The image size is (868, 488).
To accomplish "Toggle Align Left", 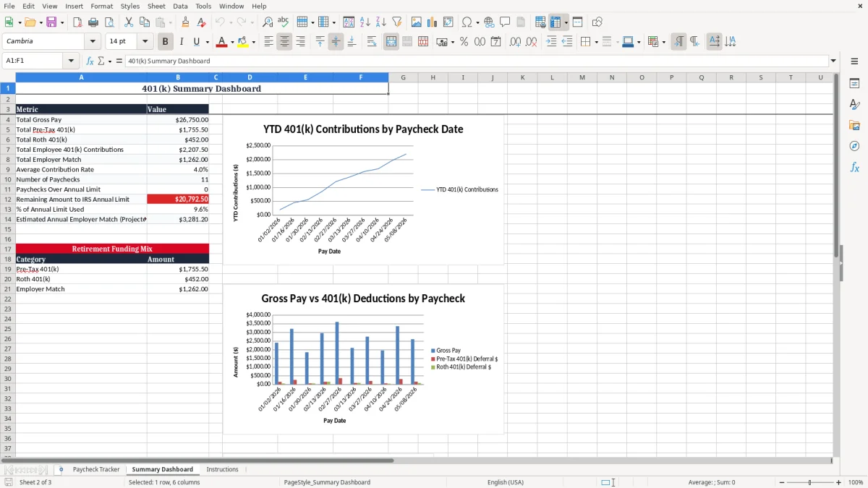I will (268, 42).
